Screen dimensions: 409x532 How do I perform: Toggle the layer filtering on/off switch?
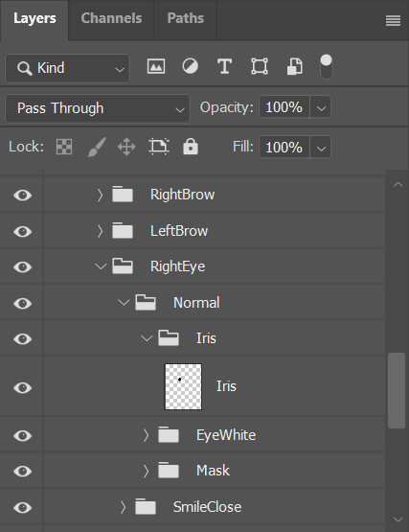pos(327,67)
